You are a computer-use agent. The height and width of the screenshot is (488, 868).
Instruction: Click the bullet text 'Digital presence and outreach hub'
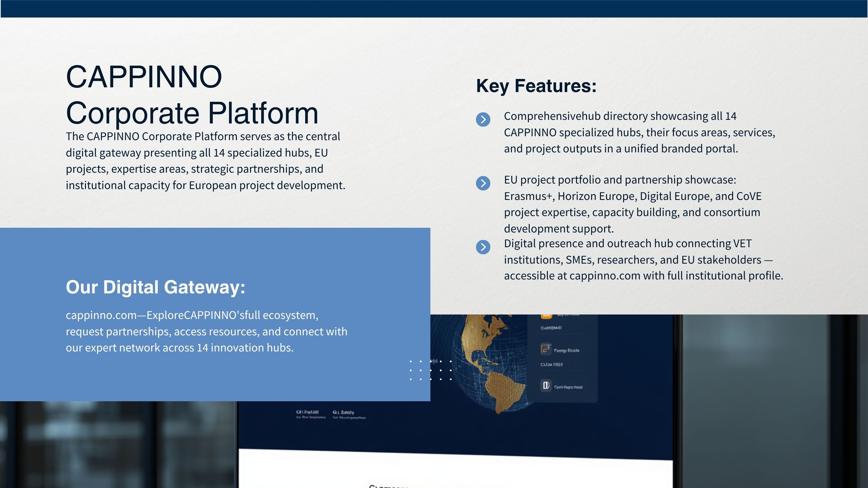[x=643, y=259]
